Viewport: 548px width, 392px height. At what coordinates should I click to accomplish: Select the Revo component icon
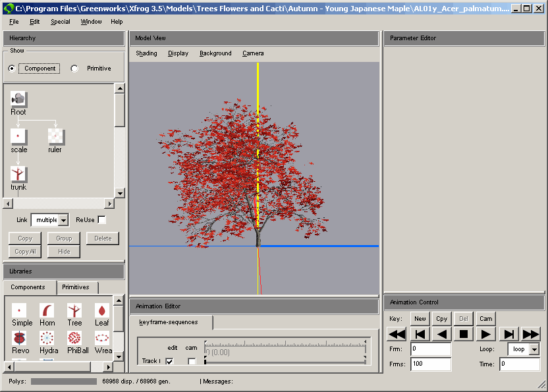pos(19,338)
